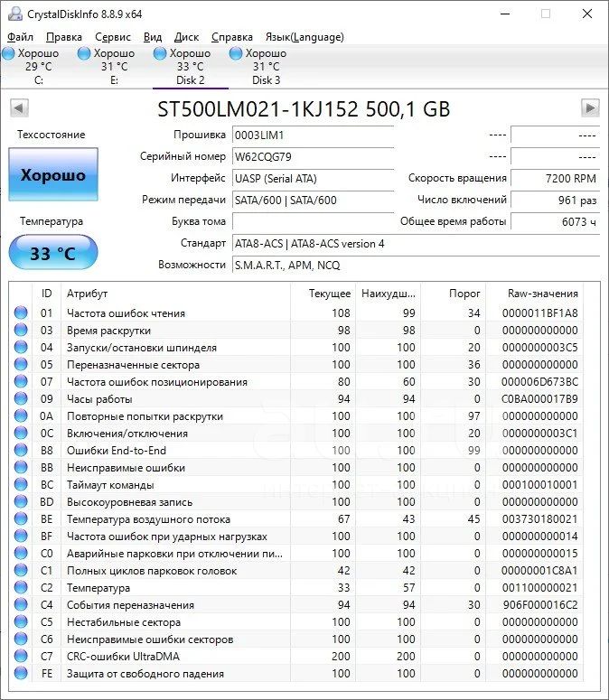Click blue status icon of Температура row C2
Image resolution: width=609 pixels, height=700 pixels.
[21, 588]
